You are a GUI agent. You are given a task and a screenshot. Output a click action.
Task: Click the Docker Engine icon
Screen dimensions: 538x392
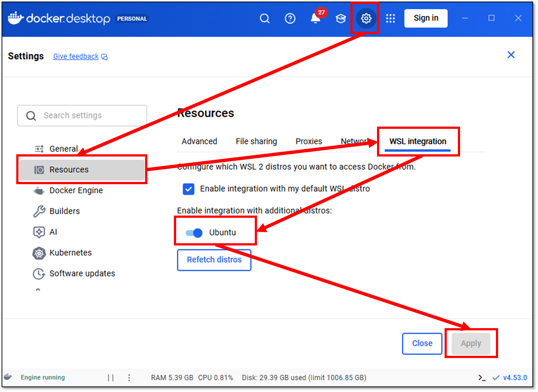[x=39, y=190]
